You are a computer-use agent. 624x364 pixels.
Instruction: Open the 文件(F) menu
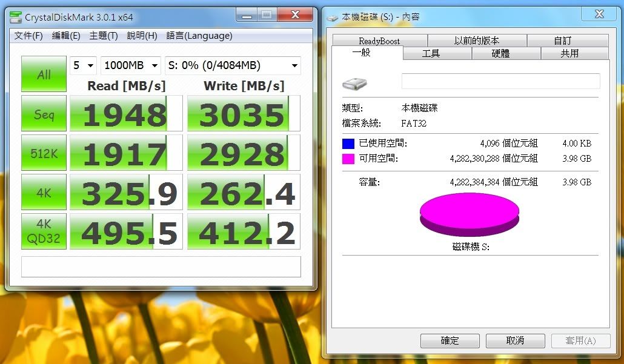pyautogui.click(x=28, y=36)
